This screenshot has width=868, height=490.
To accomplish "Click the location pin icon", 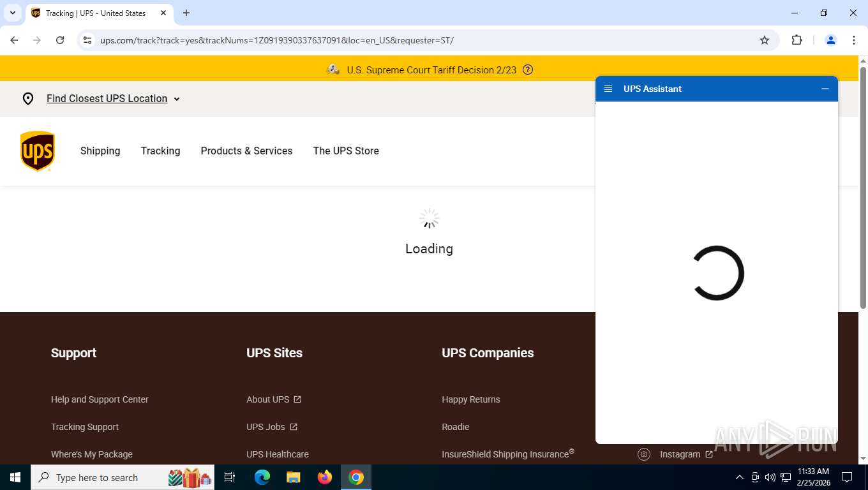I will point(28,99).
